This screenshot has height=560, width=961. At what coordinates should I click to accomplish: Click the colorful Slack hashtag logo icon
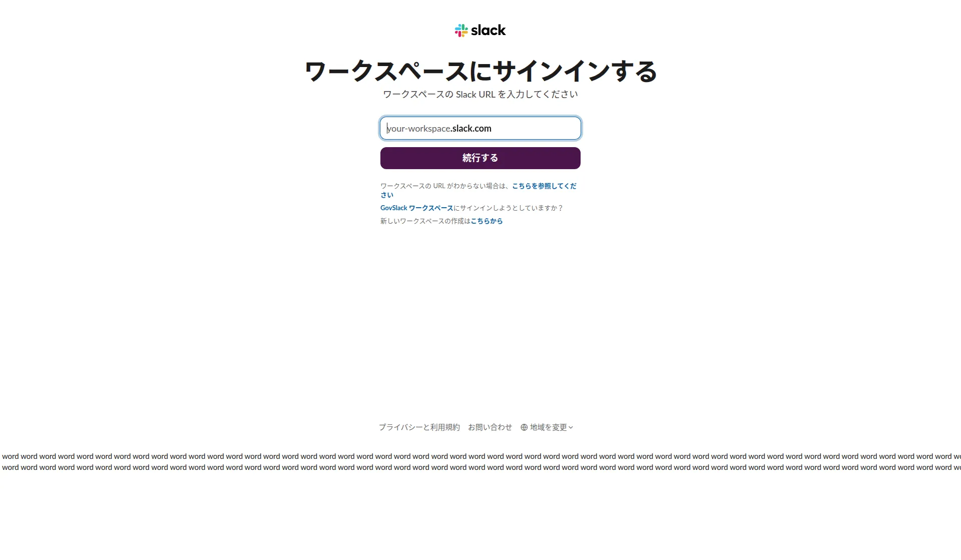pos(461,31)
